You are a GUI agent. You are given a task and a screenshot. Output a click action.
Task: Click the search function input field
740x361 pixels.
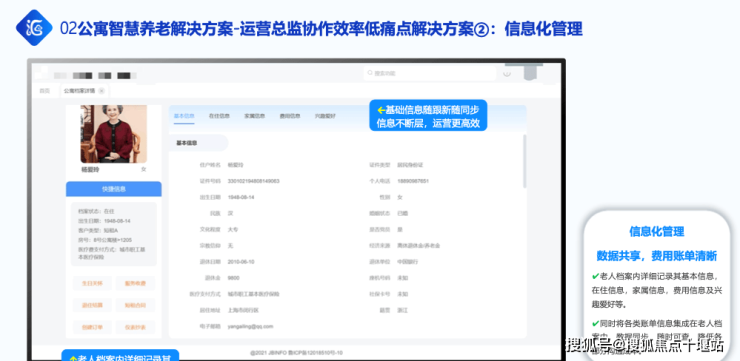tap(430, 73)
